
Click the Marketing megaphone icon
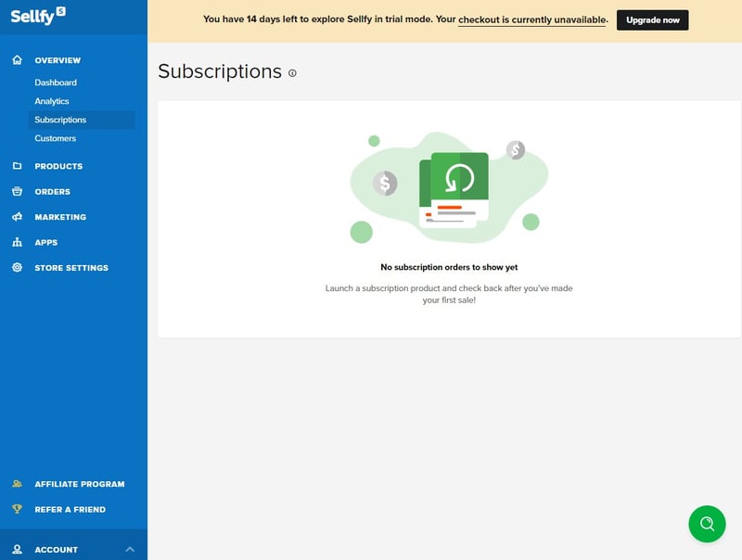click(17, 217)
